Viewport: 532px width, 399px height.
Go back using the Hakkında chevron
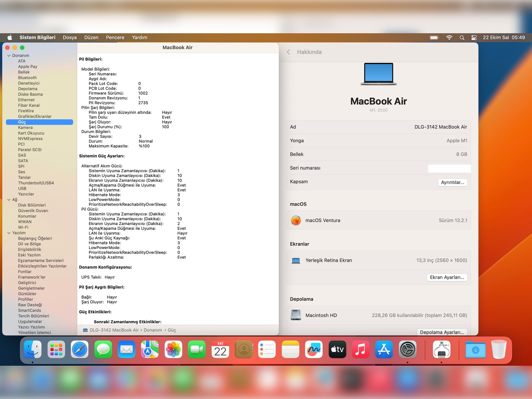pyautogui.click(x=289, y=52)
